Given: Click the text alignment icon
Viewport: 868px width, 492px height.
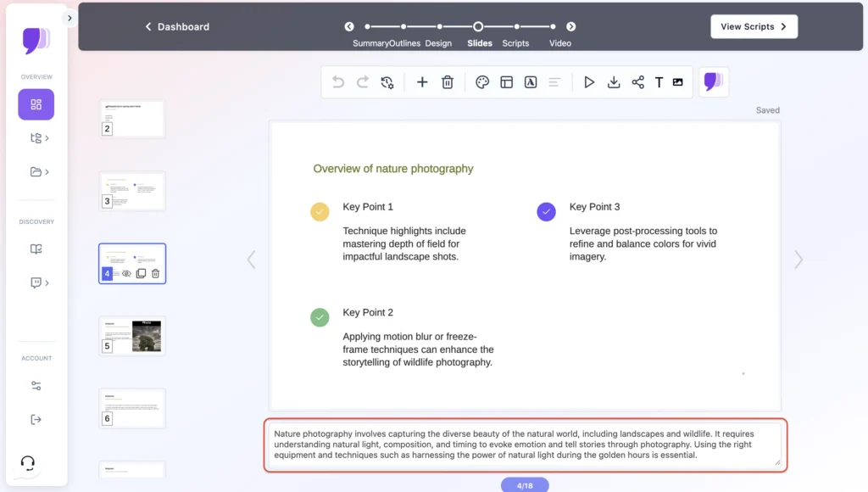Looking at the screenshot, I should (554, 82).
